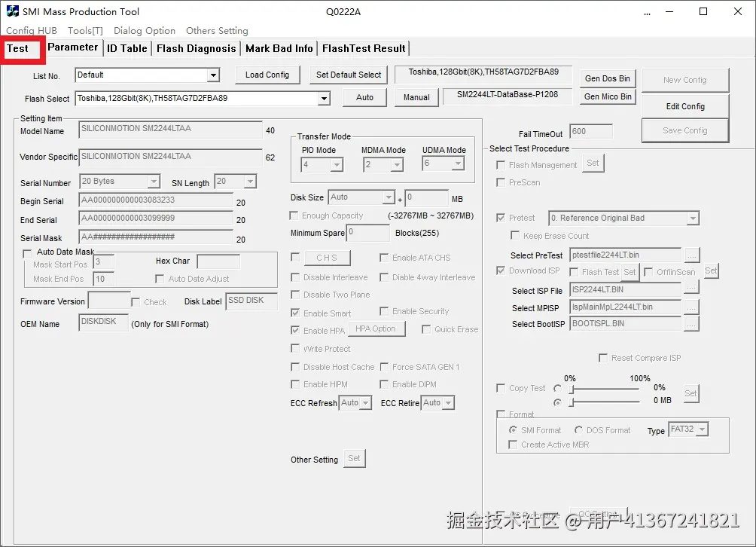Click the Disk Label input field
756x547 pixels.
[x=251, y=301]
